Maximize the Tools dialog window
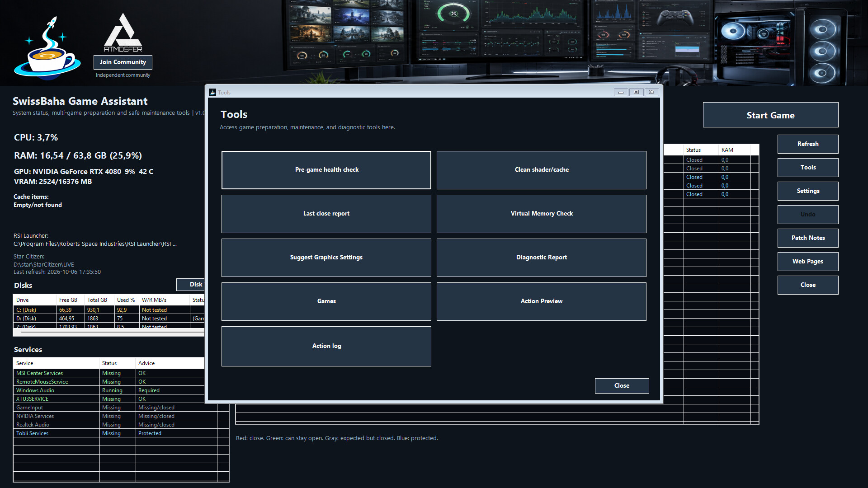The width and height of the screenshot is (868, 488). (636, 92)
